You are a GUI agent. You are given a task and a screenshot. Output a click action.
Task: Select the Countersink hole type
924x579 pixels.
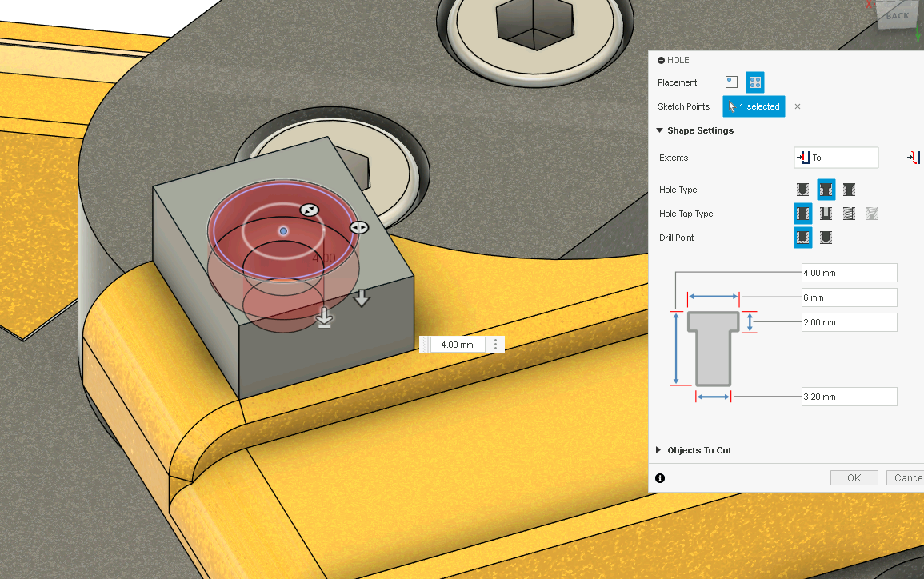tap(850, 190)
